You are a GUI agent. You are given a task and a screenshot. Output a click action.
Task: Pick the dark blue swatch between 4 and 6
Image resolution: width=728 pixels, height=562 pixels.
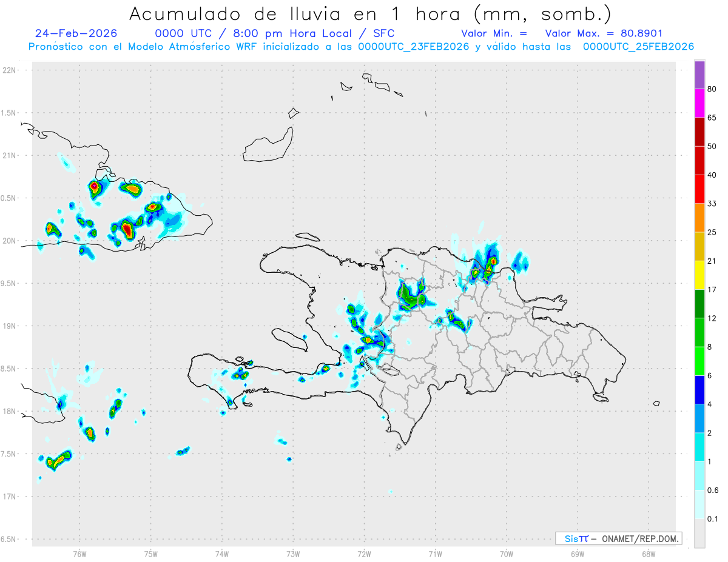tap(699, 390)
